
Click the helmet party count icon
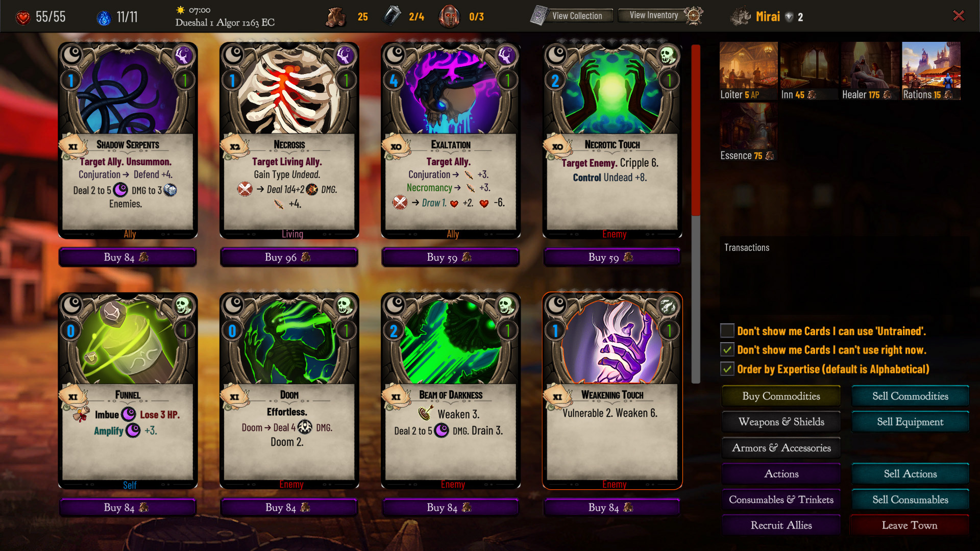(449, 16)
